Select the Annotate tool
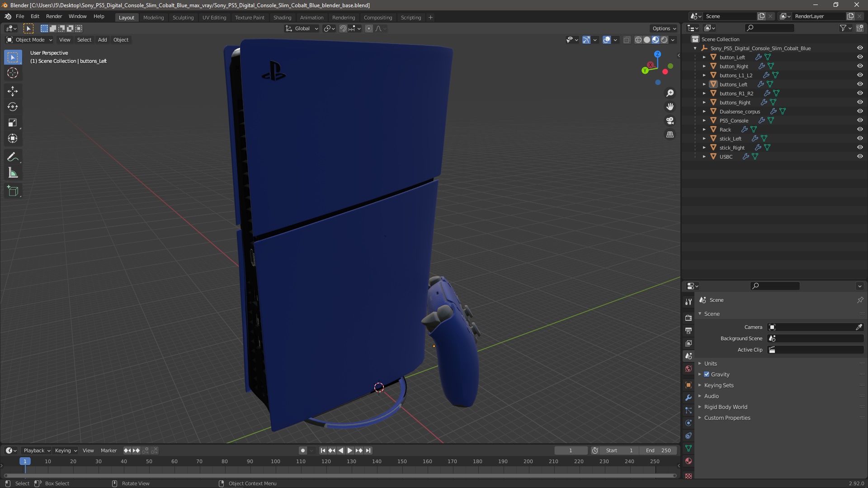 [13, 157]
